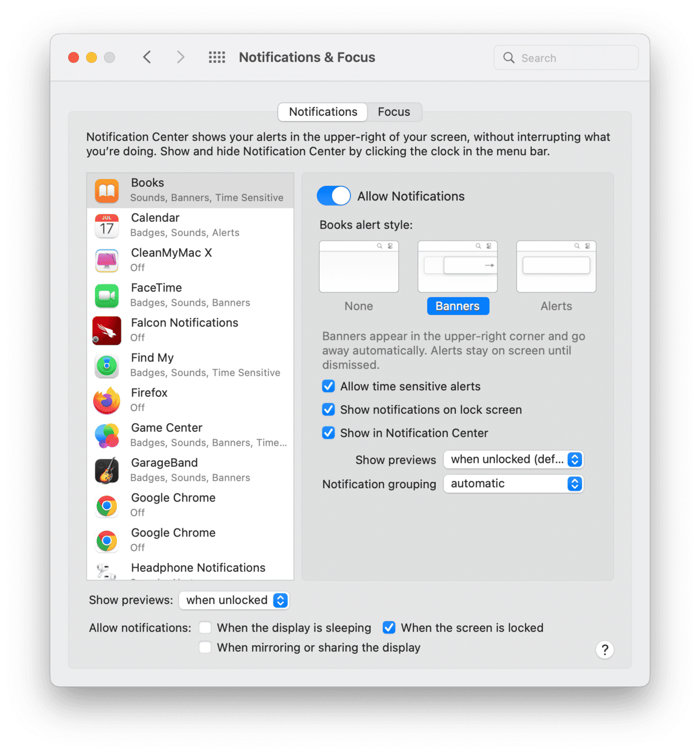Select the Alerts alert style label
This screenshot has width=700, height=753.
(556, 306)
